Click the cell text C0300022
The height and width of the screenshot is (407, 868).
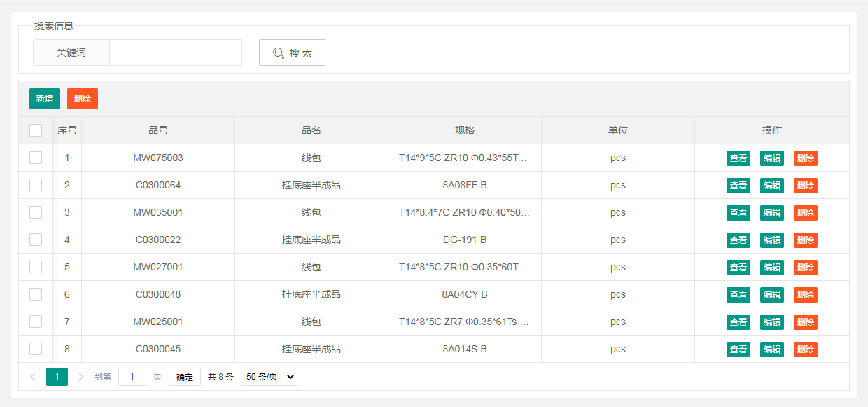pyautogui.click(x=158, y=240)
